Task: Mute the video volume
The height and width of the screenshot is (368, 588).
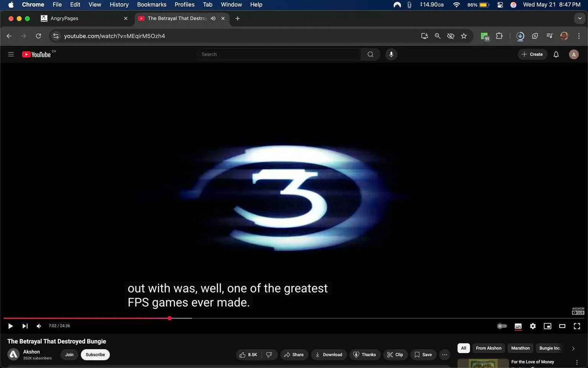Action: point(38,326)
